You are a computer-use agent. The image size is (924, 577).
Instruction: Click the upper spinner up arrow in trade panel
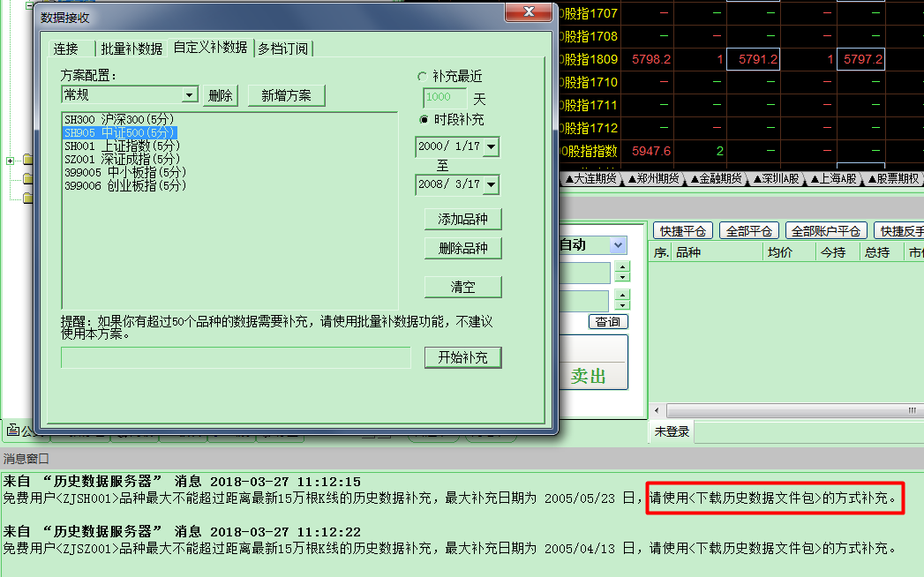pos(622,266)
